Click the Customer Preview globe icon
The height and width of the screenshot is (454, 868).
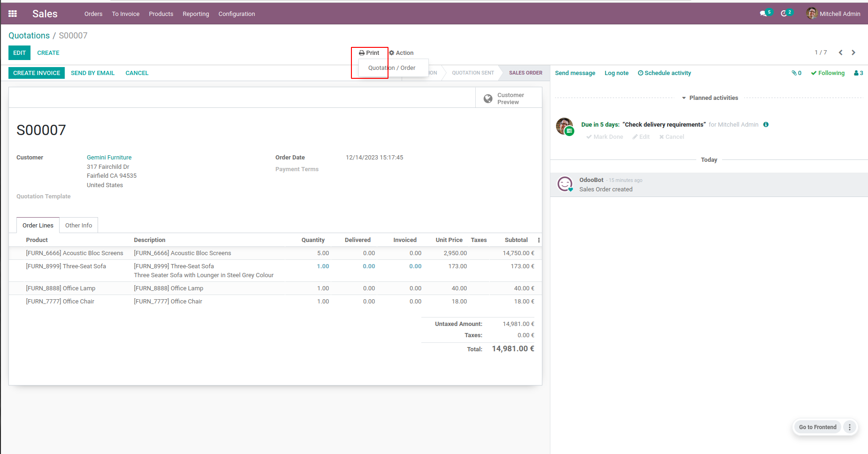(x=488, y=98)
